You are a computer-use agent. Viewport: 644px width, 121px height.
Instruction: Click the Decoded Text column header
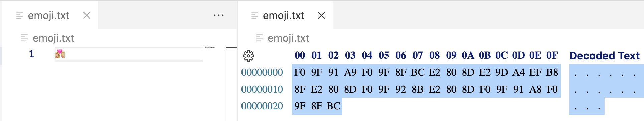pyautogui.click(x=605, y=56)
